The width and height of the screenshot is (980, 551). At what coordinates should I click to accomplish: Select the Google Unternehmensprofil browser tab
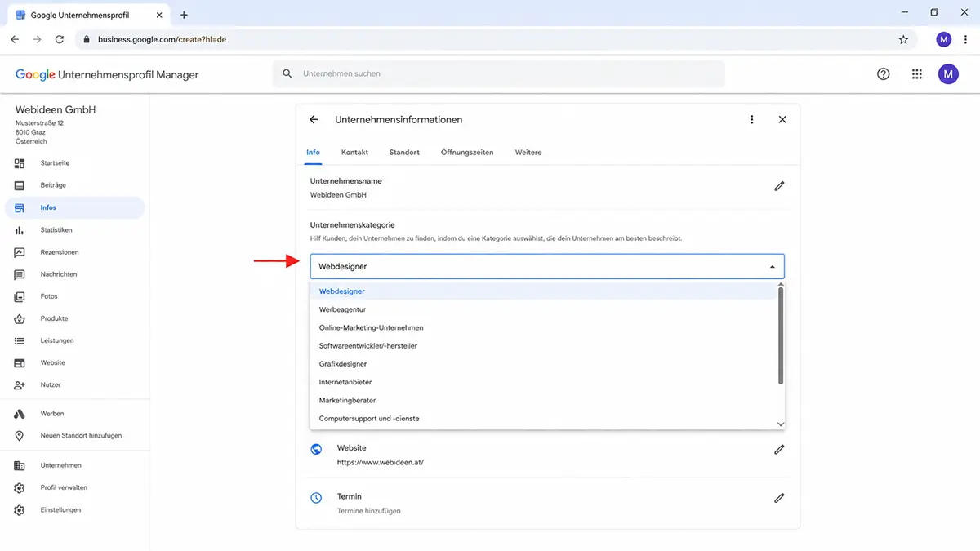pos(87,15)
